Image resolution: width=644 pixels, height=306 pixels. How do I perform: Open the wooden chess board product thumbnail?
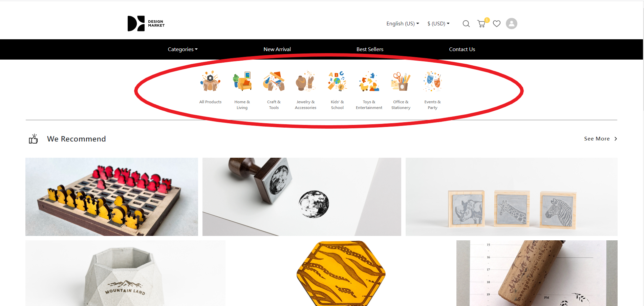112,197
